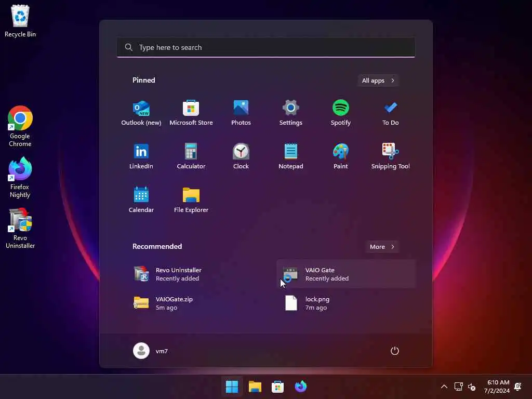Open VAIOGate.zip from Recommended
Screen dimensions: 532x399
point(196,303)
